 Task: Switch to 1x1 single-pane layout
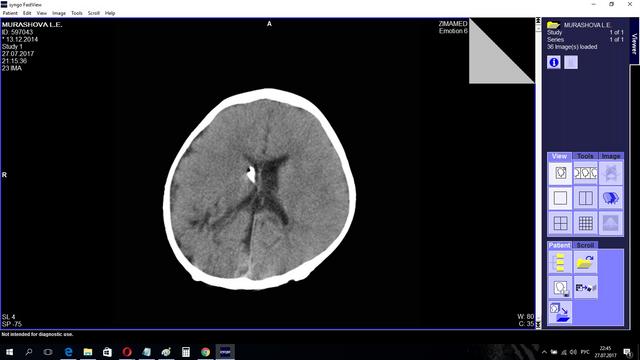tap(560, 198)
